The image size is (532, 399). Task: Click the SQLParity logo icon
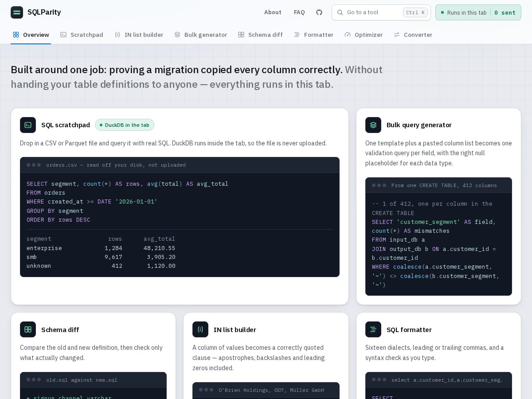(17, 12)
